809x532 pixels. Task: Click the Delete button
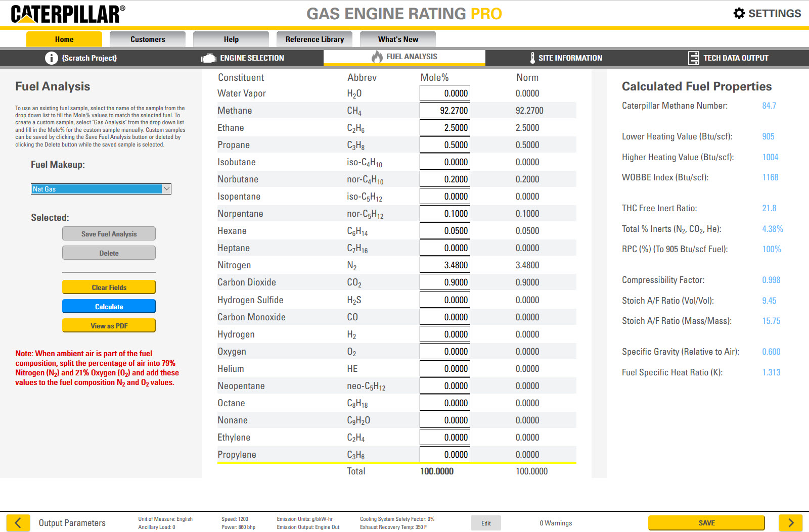109,253
